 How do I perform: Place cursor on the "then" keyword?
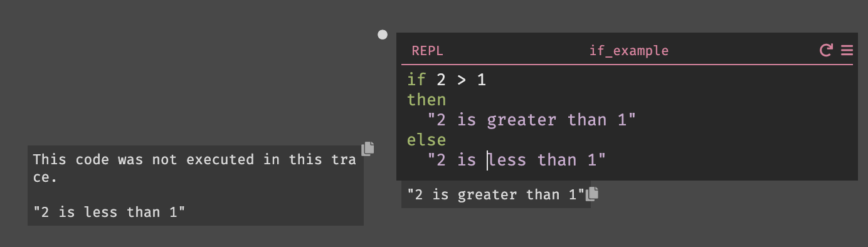426,100
